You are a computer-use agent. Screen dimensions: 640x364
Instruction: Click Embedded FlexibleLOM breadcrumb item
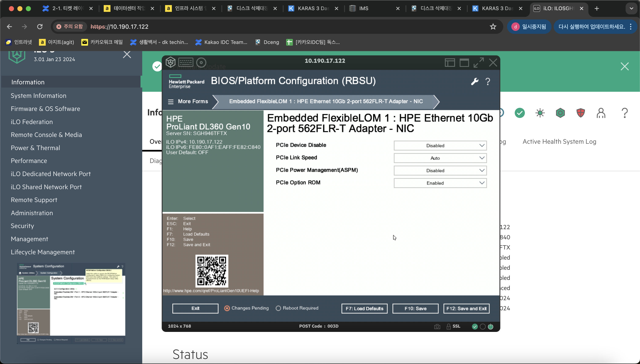[x=326, y=101]
